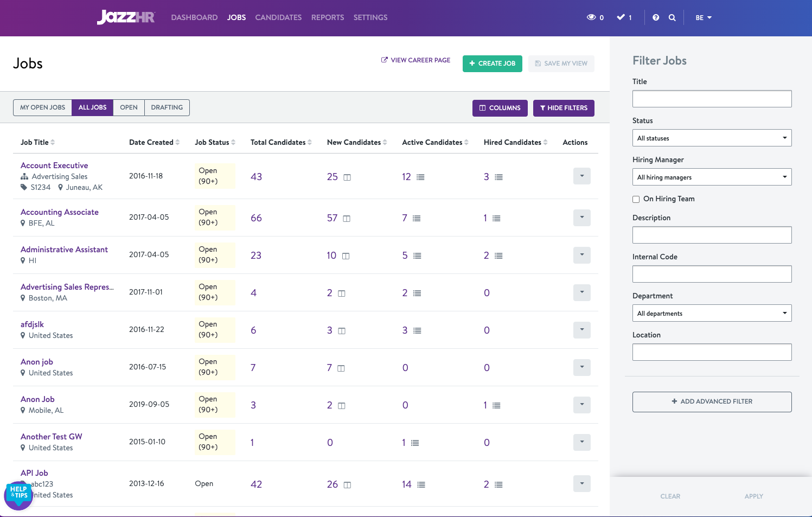Image resolution: width=812 pixels, height=517 pixels.
Task: Click the Internal Code input field
Action: point(712,274)
